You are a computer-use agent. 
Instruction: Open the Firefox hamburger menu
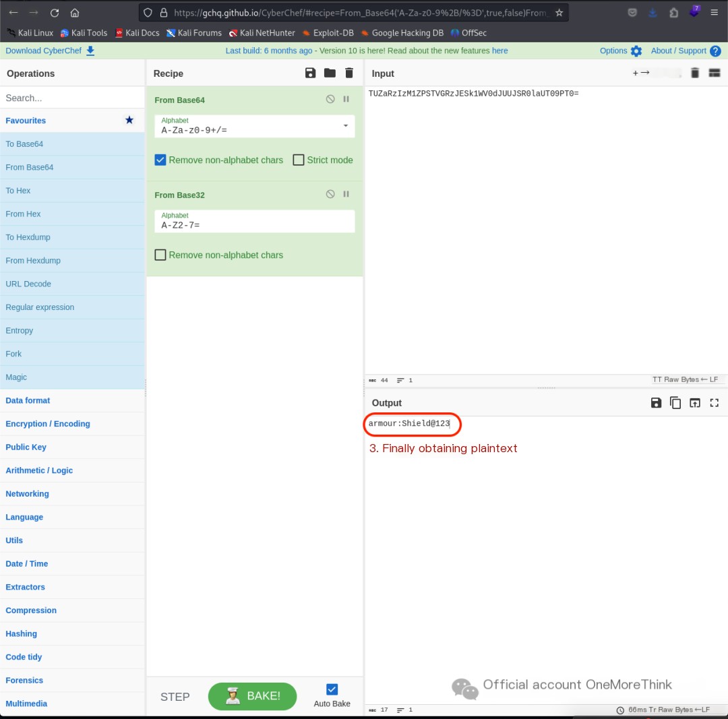coord(714,13)
